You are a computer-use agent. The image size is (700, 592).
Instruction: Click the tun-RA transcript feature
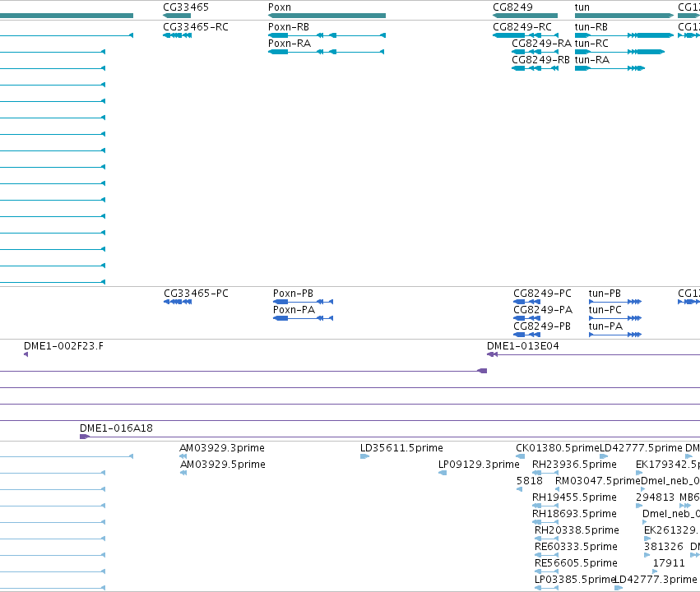610,68
